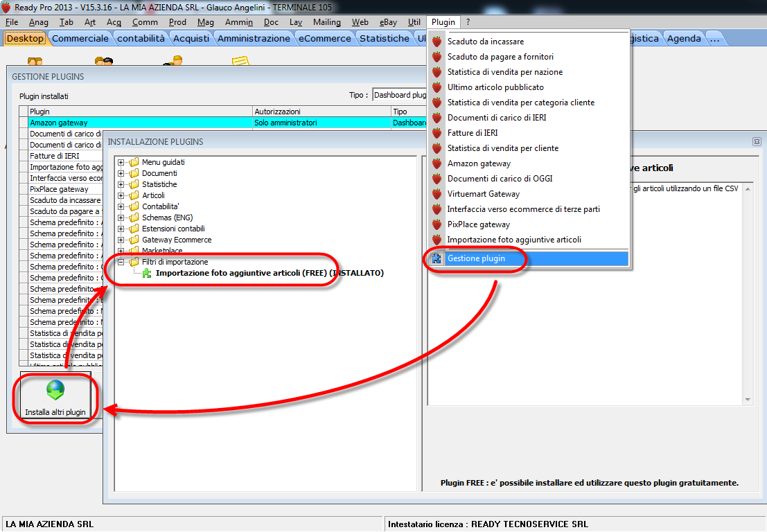Open the Tipo combo box in Gestione Plugins
This screenshot has height=532, width=767.
[x=399, y=95]
